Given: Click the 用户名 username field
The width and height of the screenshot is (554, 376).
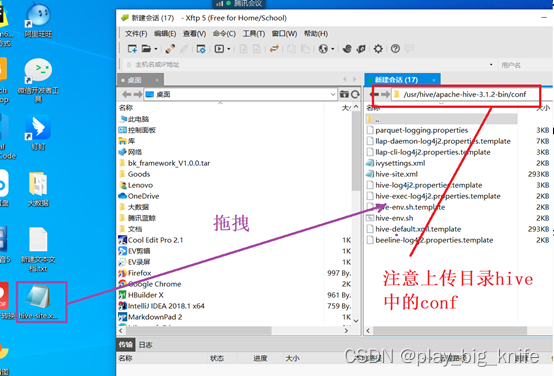Looking at the screenshot, I should pos(526,65).
